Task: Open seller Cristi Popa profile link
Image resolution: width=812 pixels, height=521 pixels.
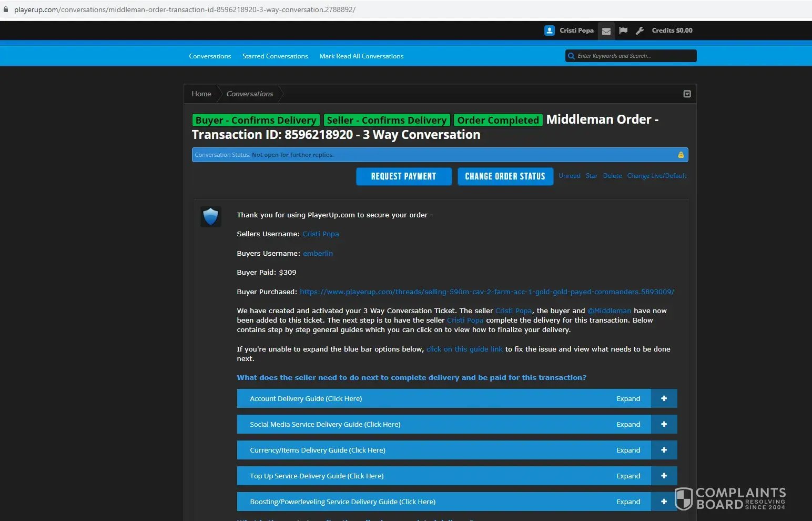Action: [x=321, y=234]
